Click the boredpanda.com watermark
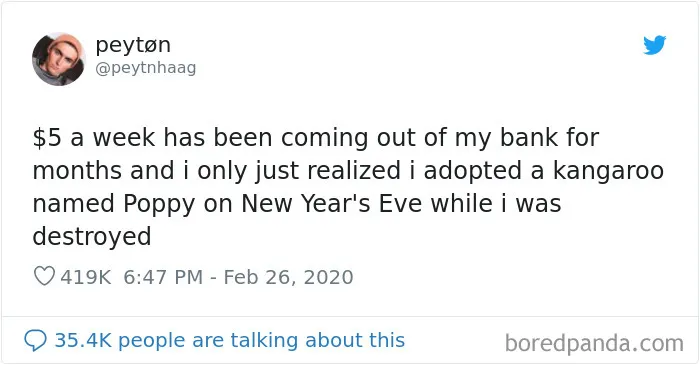 (x=594, y=344)
